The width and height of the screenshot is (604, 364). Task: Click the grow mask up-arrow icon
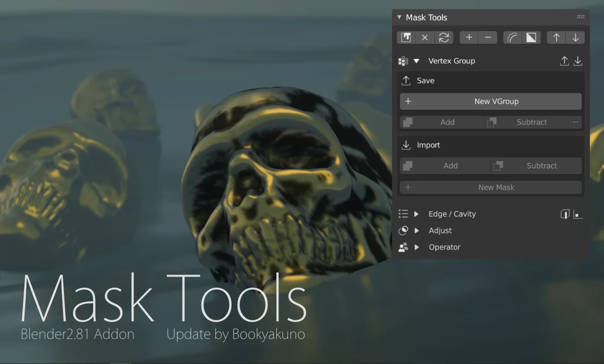coord(557,37)
